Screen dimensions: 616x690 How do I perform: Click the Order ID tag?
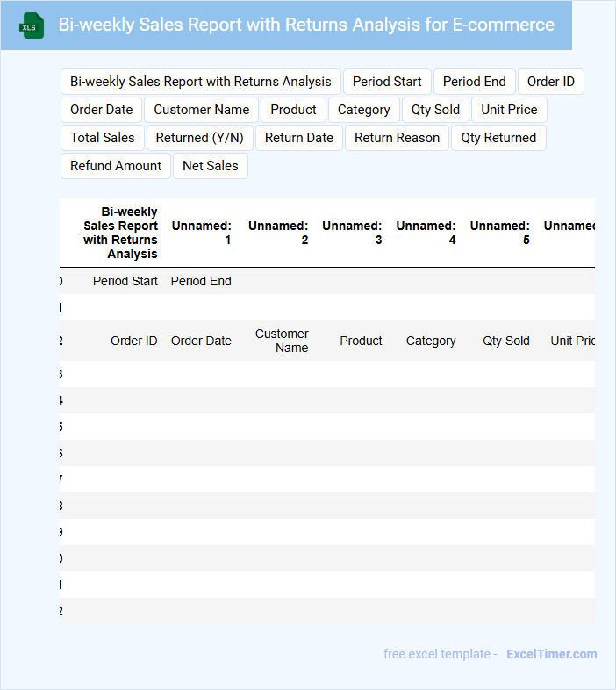550,82
